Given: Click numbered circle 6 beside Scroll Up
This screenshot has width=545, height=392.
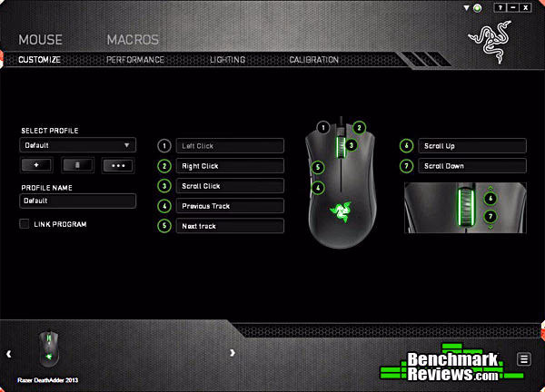Looking at the screenshot, I should click(406, 146).
